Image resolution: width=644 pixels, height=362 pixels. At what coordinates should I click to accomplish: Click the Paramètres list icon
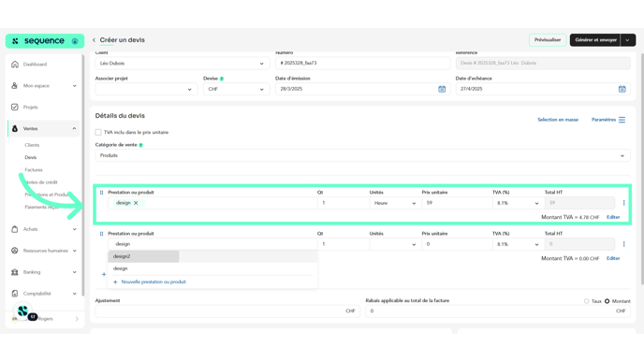pyautogui.click(x=622, y=120)
